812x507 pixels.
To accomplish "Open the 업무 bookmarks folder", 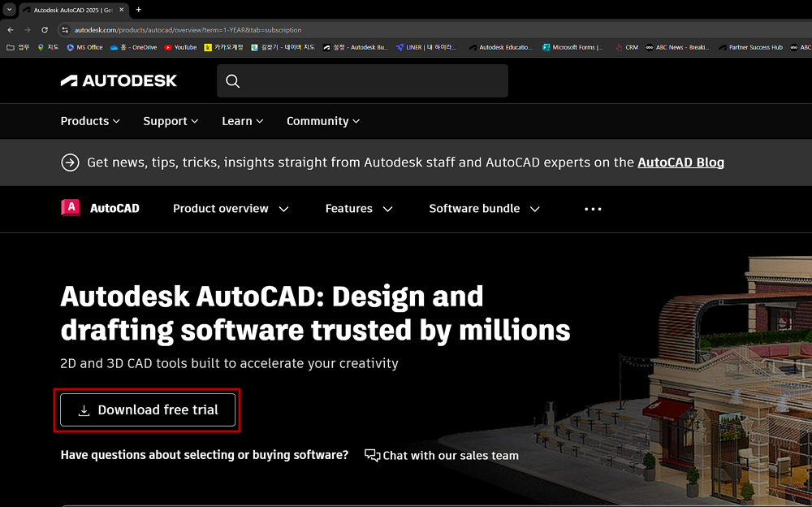I will coord(18,47).
